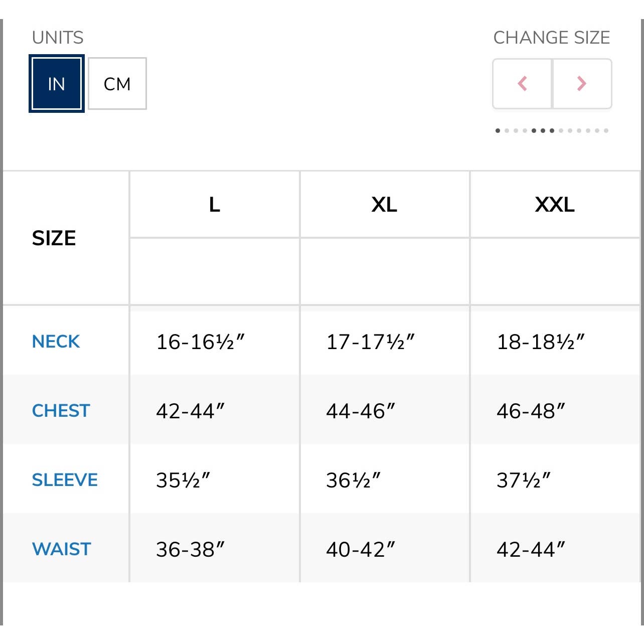The width and height of the screenshot is (644, 644).
Task: Click the previous size left arrow
Action: coord(522,83)
